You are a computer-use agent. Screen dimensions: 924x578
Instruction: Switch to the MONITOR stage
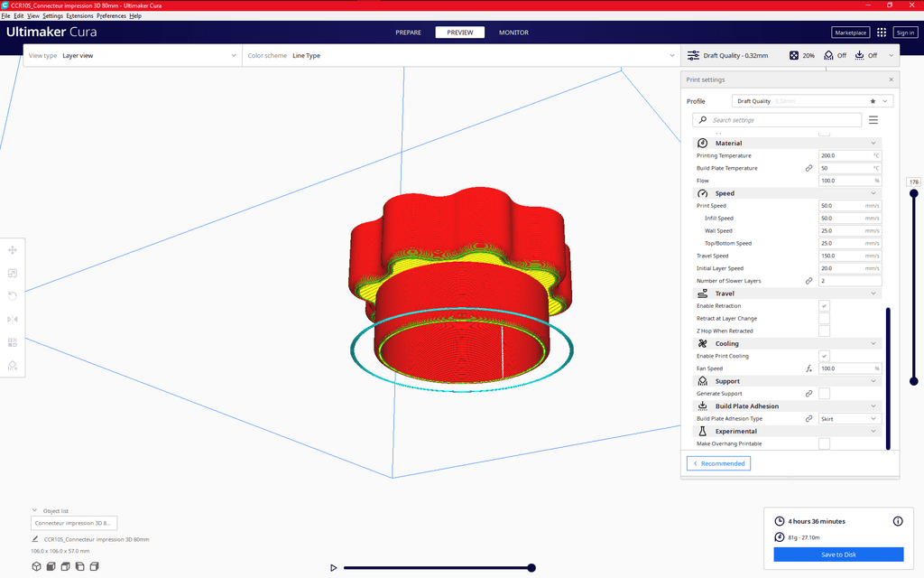click(513, 33)
